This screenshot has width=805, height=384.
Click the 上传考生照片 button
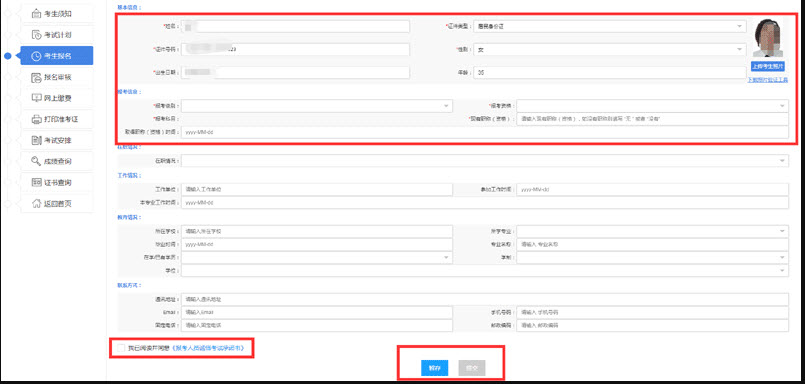click(768, 67)
